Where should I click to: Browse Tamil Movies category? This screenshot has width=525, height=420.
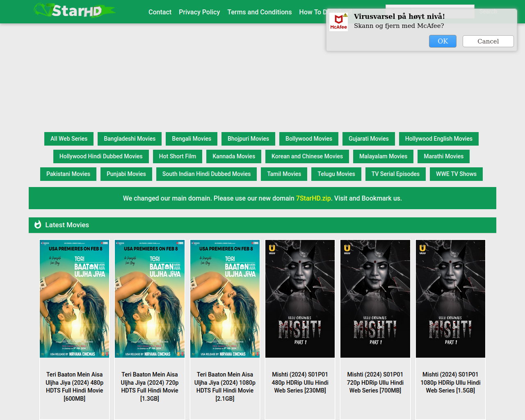(x=284, y=174)
